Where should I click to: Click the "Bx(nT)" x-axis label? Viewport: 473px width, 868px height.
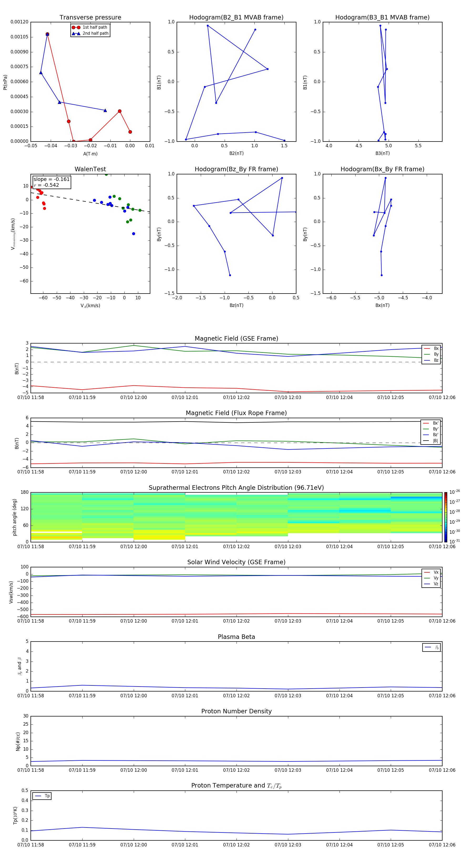pos(382,305)
